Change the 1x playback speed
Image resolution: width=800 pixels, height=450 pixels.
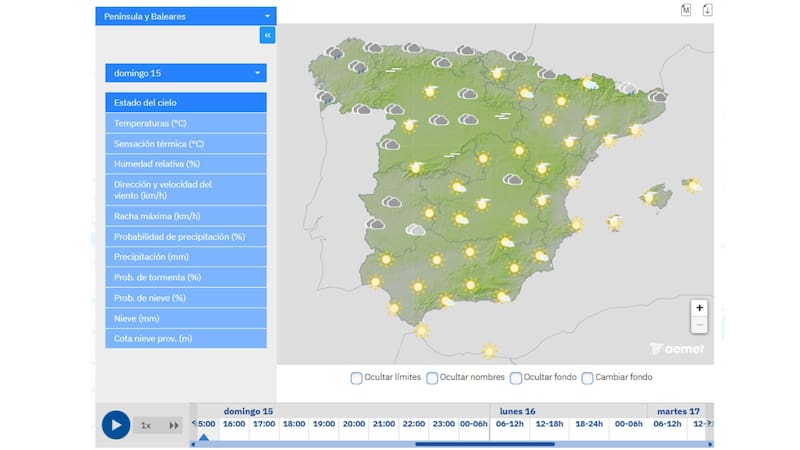(x=146, y=426)
